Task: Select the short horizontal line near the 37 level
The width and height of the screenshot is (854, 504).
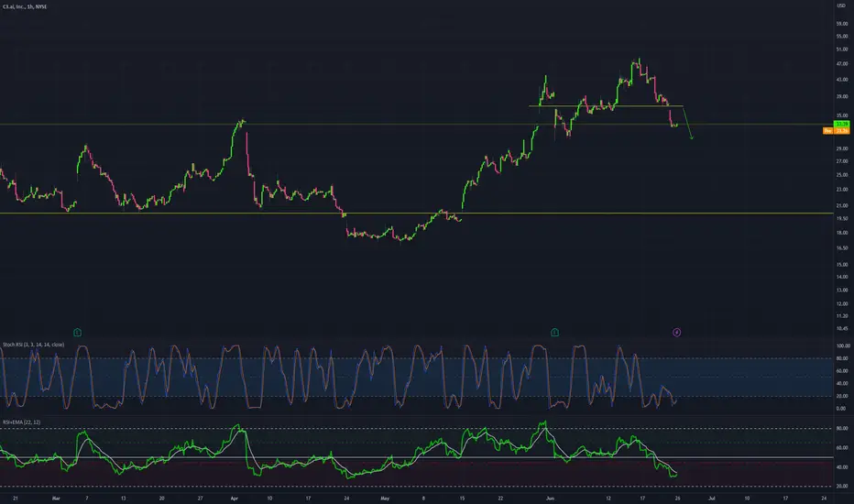Action: point(606,105)
